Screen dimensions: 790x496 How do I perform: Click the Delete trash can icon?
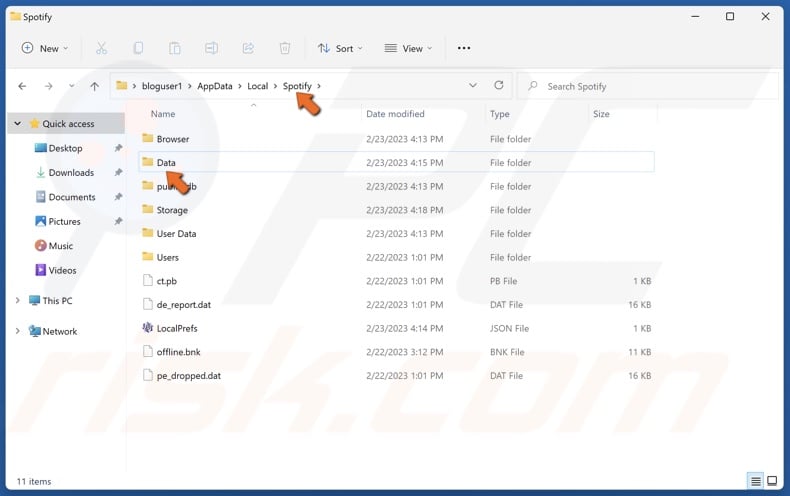coord(285,48)
